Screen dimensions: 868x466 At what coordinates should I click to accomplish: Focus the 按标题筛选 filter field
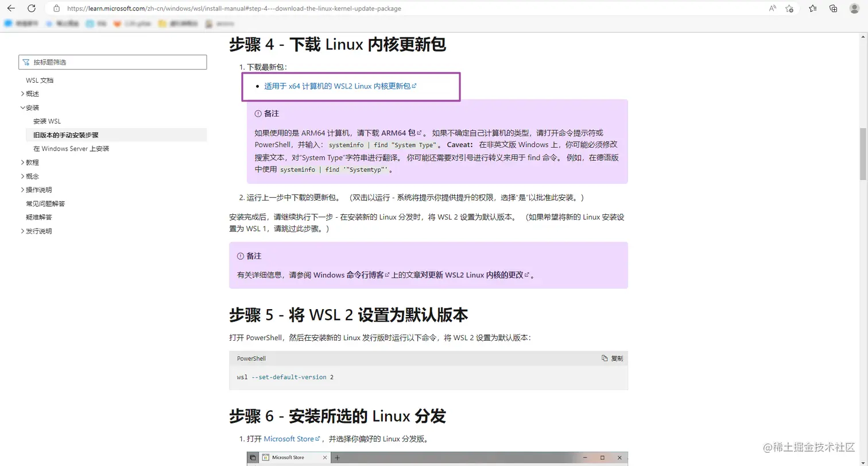pyautogui.click(x=113, y=62)
